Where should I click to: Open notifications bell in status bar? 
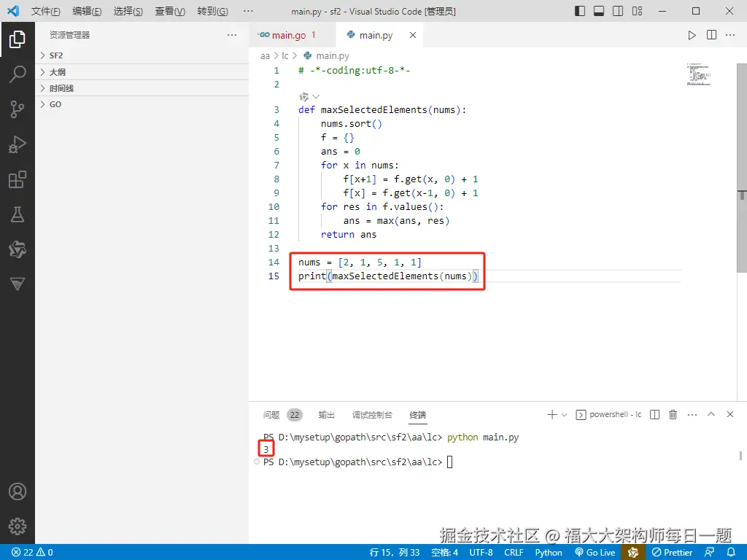coord(731,552)
